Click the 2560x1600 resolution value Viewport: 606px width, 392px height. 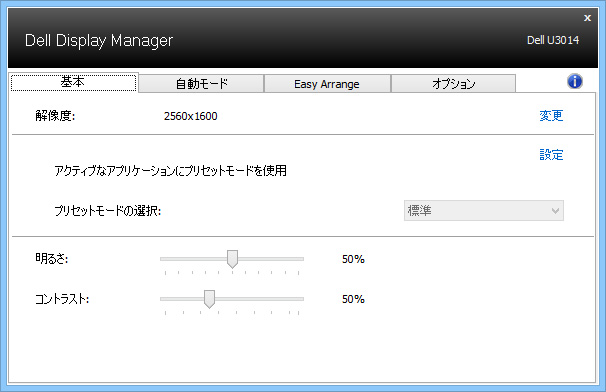coord(191,116)
